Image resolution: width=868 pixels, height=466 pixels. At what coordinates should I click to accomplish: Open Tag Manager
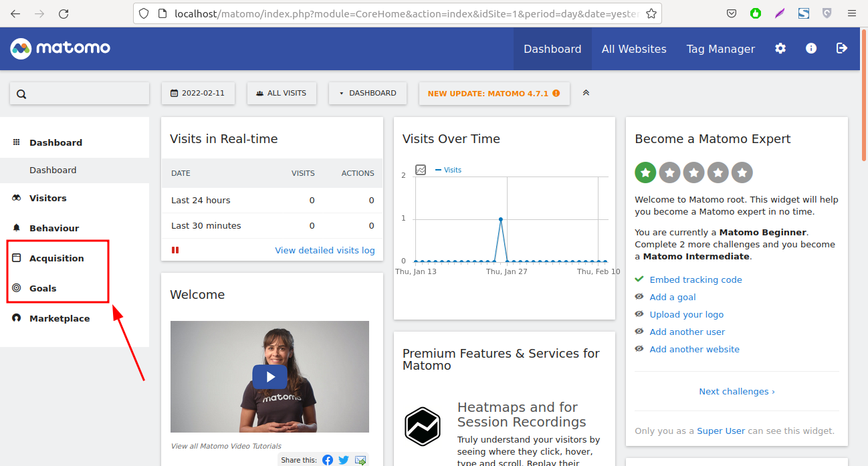[x=720, y=49]
